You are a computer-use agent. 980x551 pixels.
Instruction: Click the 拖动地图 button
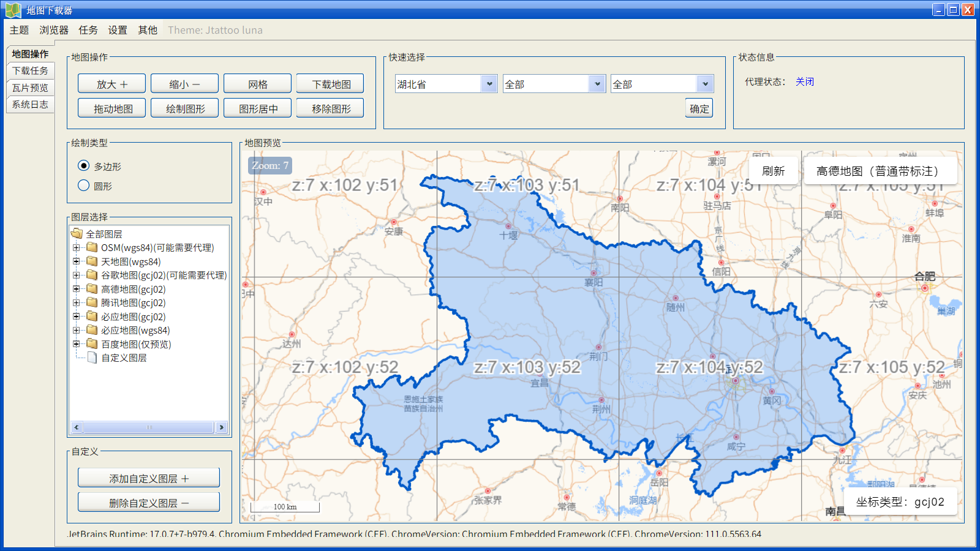pos(111,108)
